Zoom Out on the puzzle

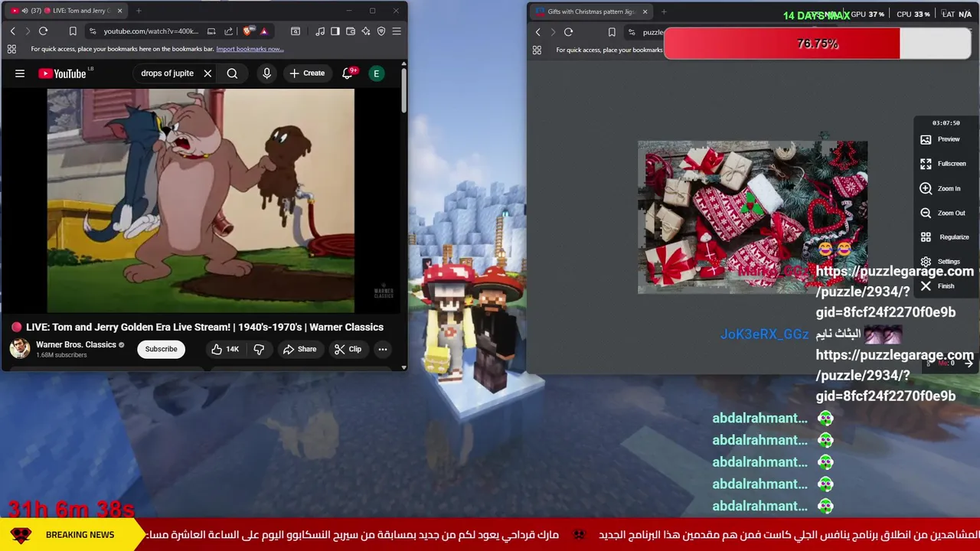(942, 213)
